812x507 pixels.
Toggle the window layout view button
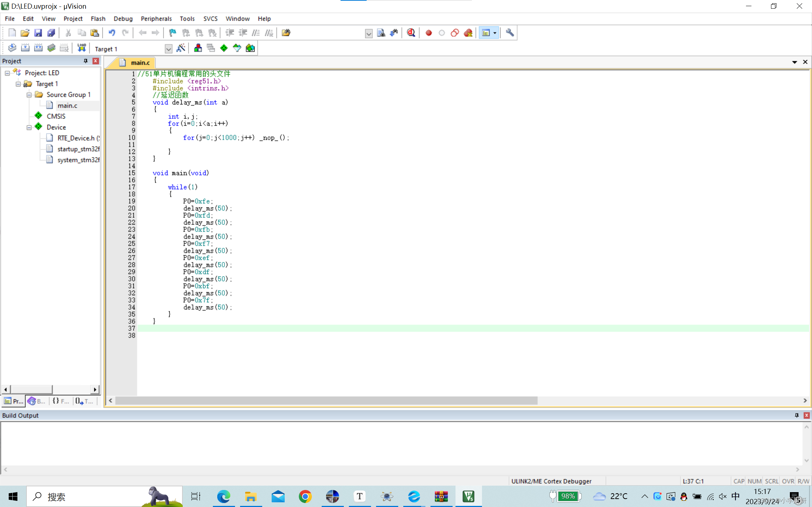pos(486,33)
